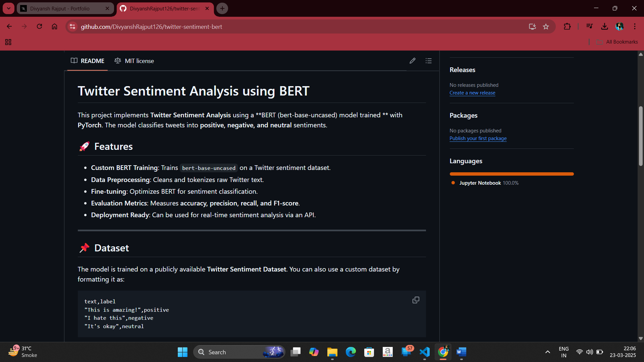Open Chrome three-dot menu
Image resolution: width=644 pixels, height=362 pixels.
635,26
